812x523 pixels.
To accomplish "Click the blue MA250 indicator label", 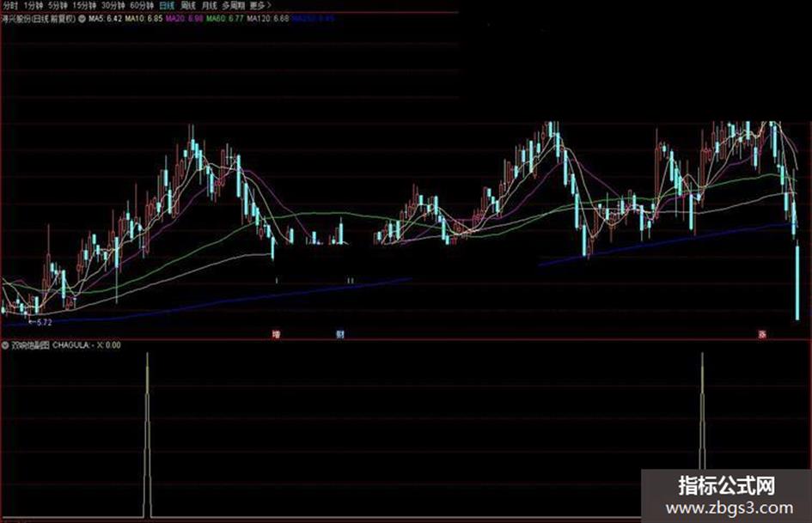I will pos(313,19).
